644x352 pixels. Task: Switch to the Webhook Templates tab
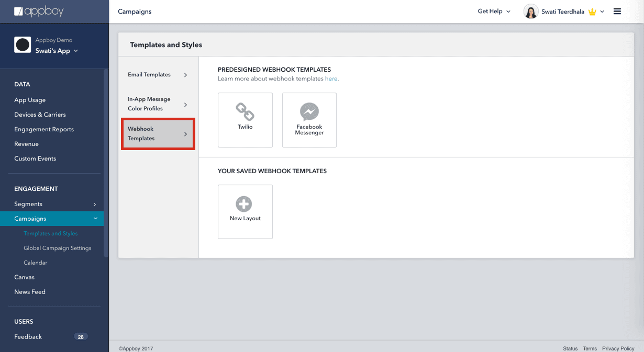click(158, 134)
